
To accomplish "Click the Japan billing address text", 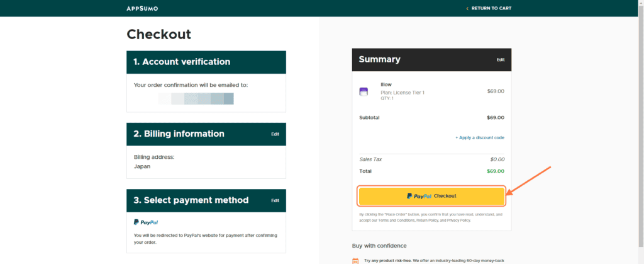I will 142,166.
